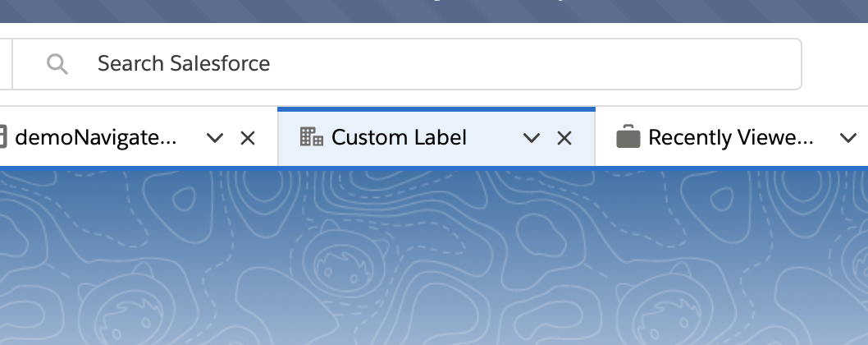The height and width of the screenshot is (345, 868).
Task: Click the blue topographic background panel
Action: (434, 256)
